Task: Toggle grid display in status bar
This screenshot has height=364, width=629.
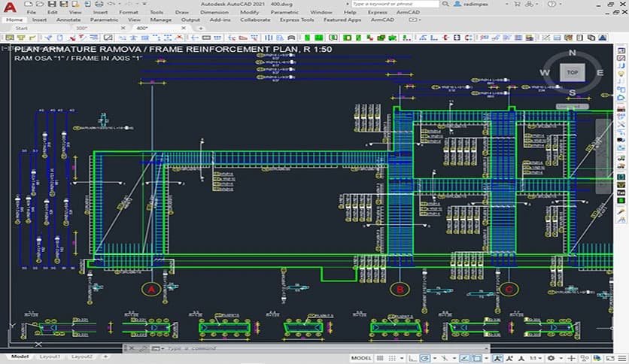Action: [x=380, y=358]
